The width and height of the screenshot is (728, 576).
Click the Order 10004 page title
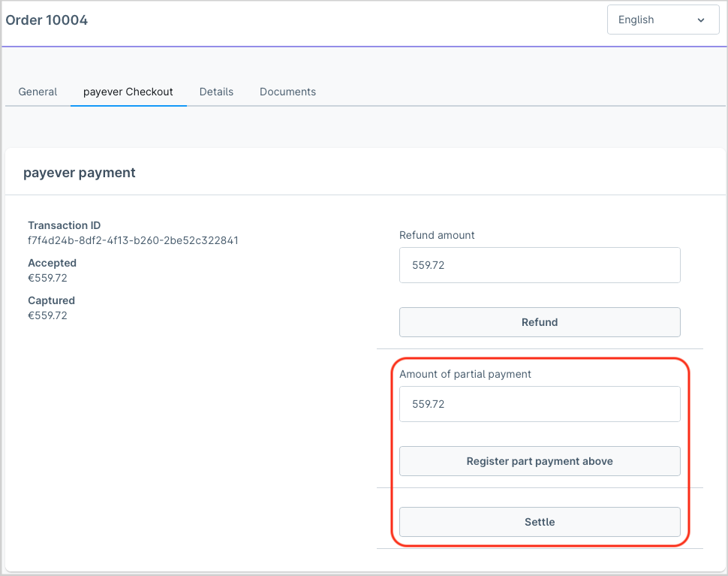[47, 20]
